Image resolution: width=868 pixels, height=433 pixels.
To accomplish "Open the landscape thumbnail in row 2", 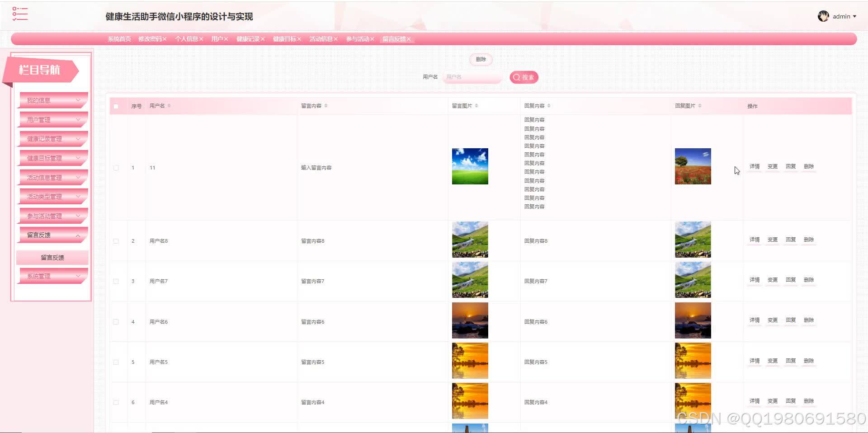I will (470, 240).
